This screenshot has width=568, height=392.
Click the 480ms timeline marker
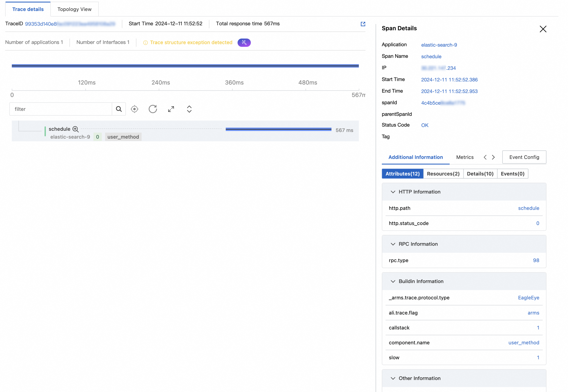tap(308, 83)
